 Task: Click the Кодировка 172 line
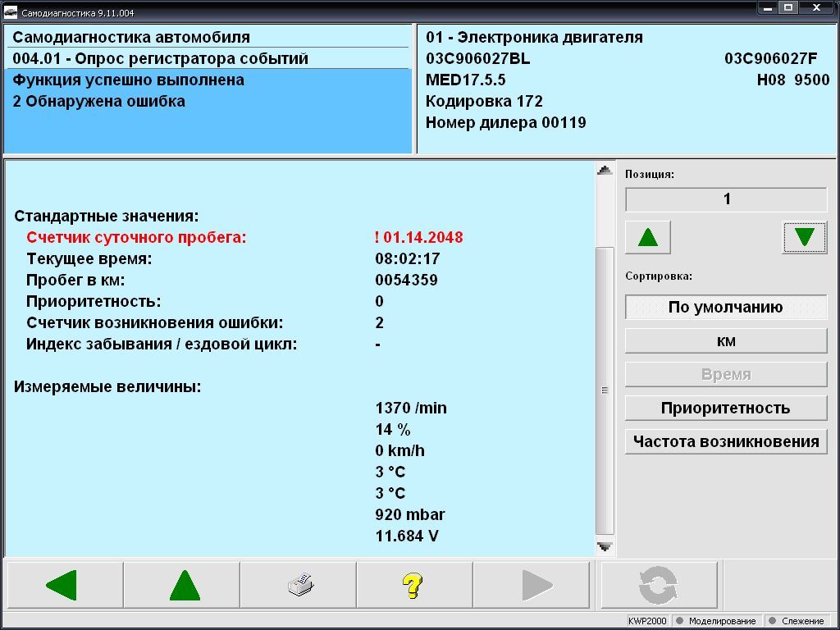click(x=484, y=101)
